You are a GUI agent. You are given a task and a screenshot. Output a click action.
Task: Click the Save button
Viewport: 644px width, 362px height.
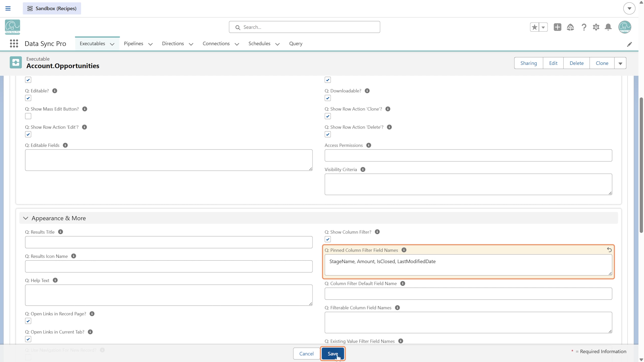[333, 353]
